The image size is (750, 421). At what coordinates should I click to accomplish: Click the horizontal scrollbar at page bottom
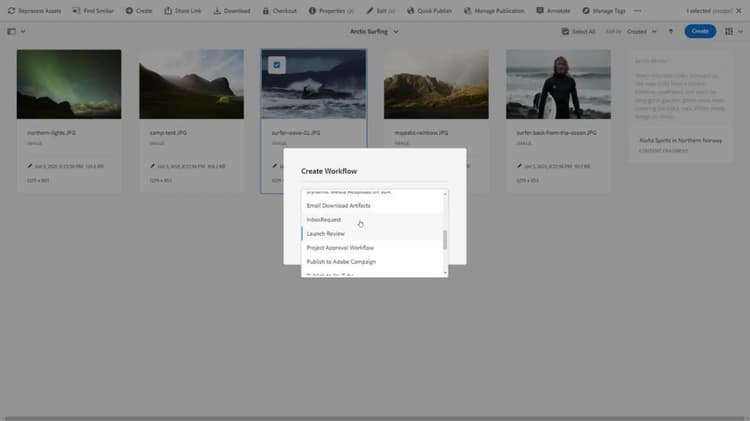(x=375, y=418)
